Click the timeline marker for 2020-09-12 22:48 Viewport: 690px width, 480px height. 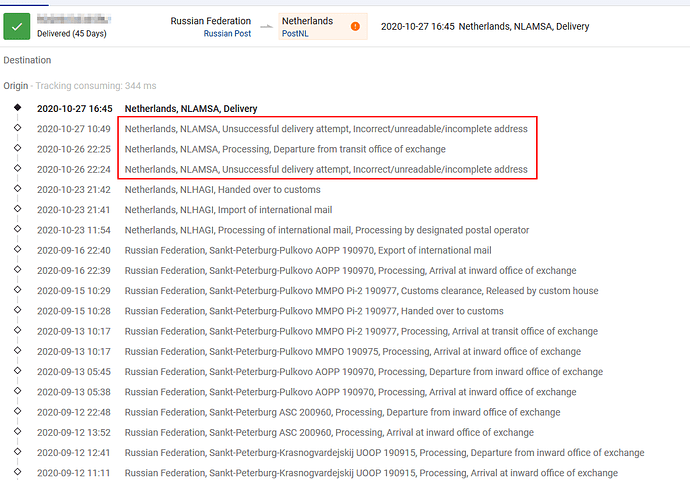tap(18, 411)
